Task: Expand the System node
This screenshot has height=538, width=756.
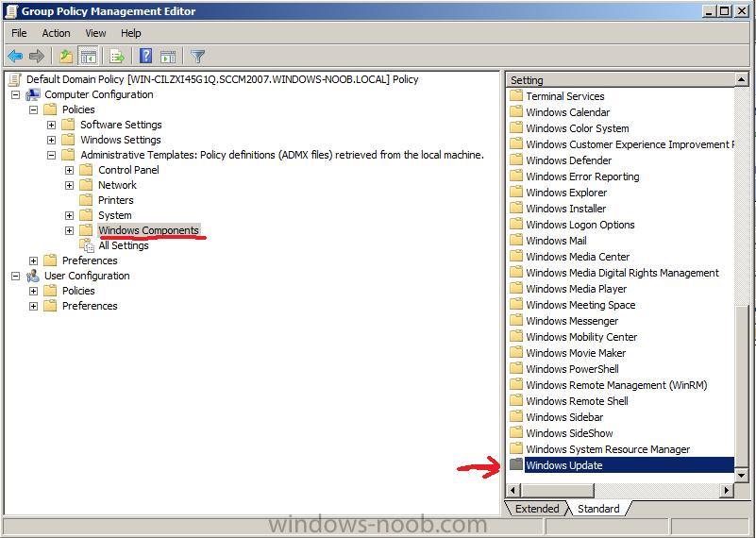Action: [69, 215]
